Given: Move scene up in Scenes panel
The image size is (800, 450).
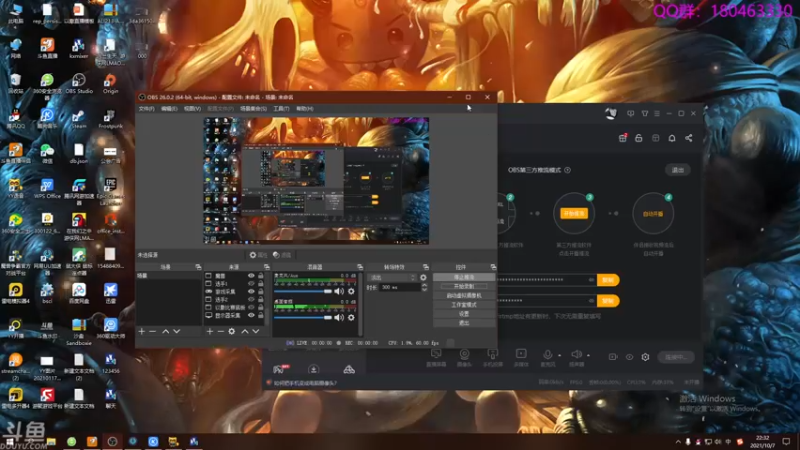Looking at the screenshot, I should 166,332.
